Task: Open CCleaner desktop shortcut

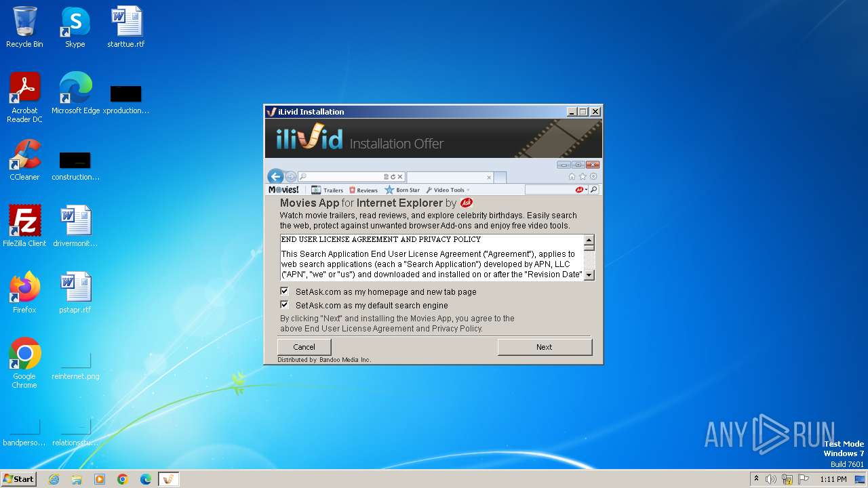Action: pyautogui.click(x=24, y=160)
